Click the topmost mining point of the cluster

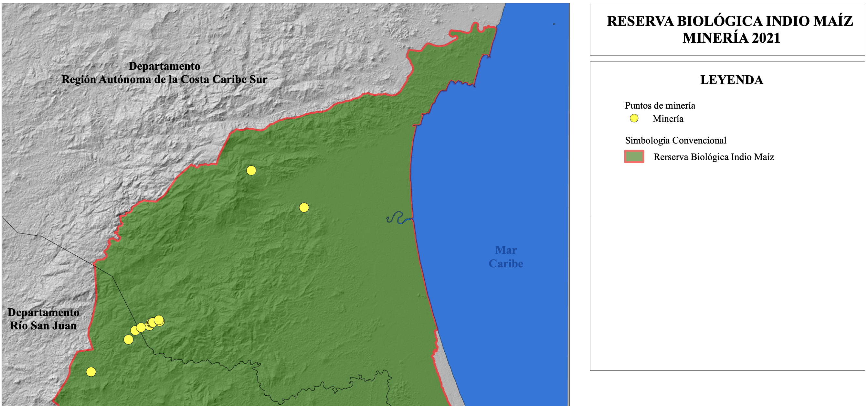(159, 320)
